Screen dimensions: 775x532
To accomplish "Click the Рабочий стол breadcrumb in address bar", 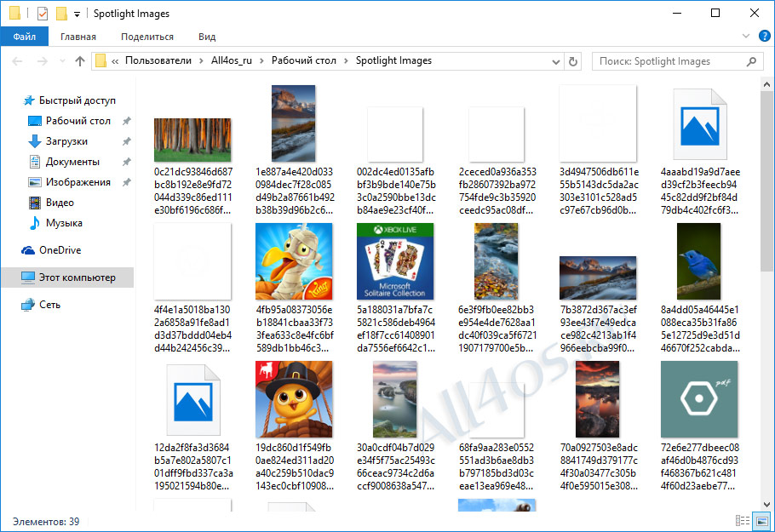I will click(x=303, y=60).
